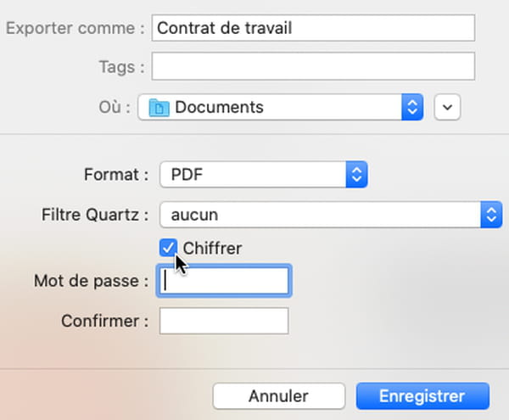Open the Où location dropdown showing Documents
This screenshot has width=509, height=420.
(x=281, y=107)
